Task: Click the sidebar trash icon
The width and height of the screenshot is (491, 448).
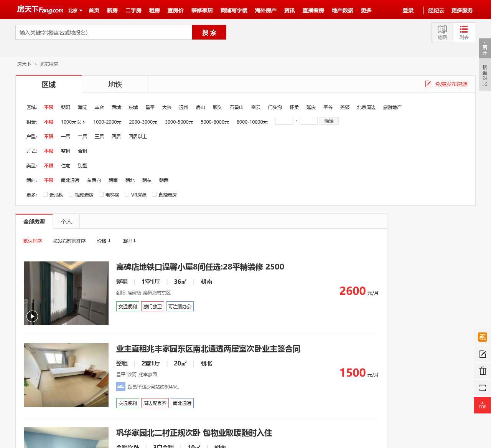Action: click(x=483, y=371)
